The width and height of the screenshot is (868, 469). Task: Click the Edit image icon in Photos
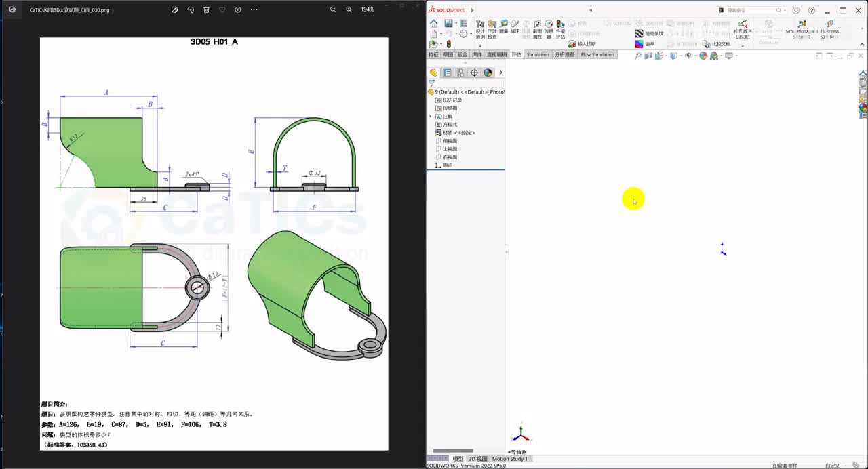coord(174,9)
